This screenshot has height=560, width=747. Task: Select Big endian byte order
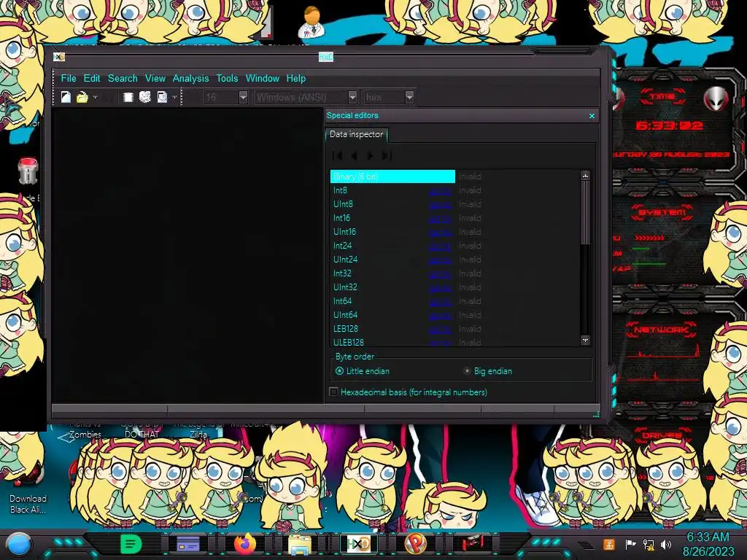[488, 371]
